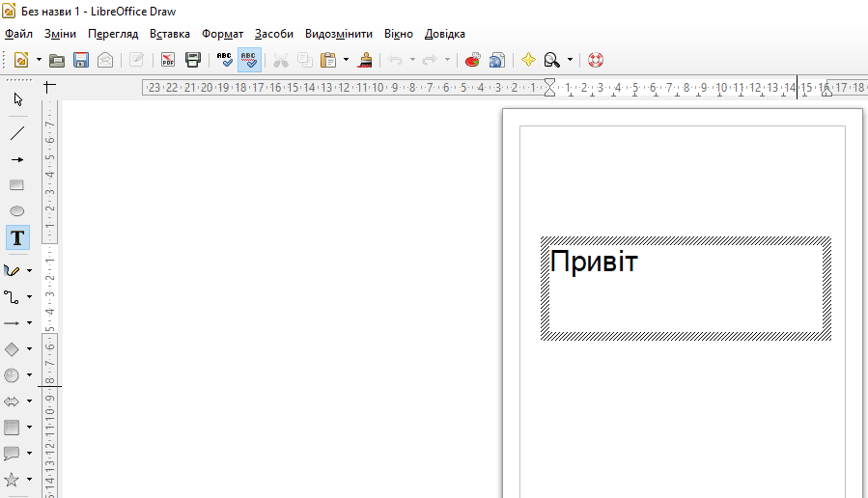This screenshot has width=868, height=498.
Task: Click the Edit file mode icon
Action: click(x=136, y=60)
